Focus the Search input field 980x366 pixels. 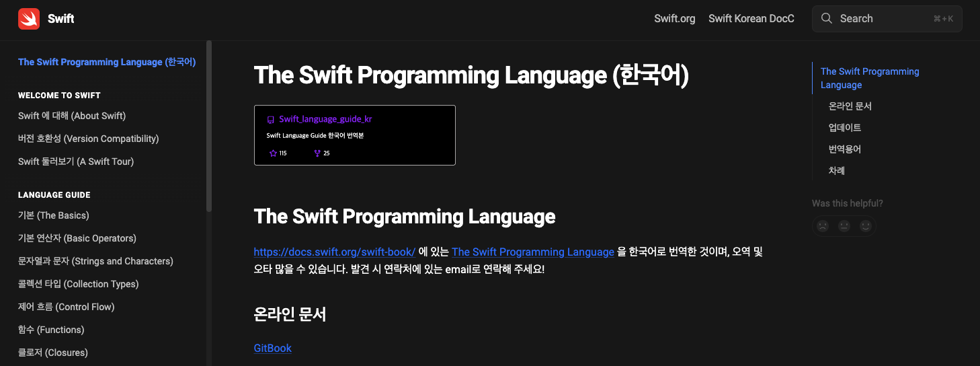click(x=887, y=19)
